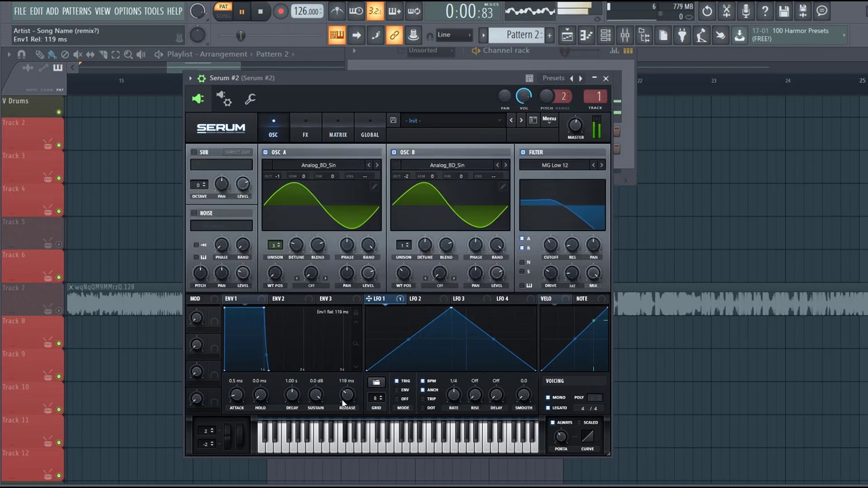Select the ENV 2 tab
The height and width of the screenshot is (488, 868).
[279, 298]
